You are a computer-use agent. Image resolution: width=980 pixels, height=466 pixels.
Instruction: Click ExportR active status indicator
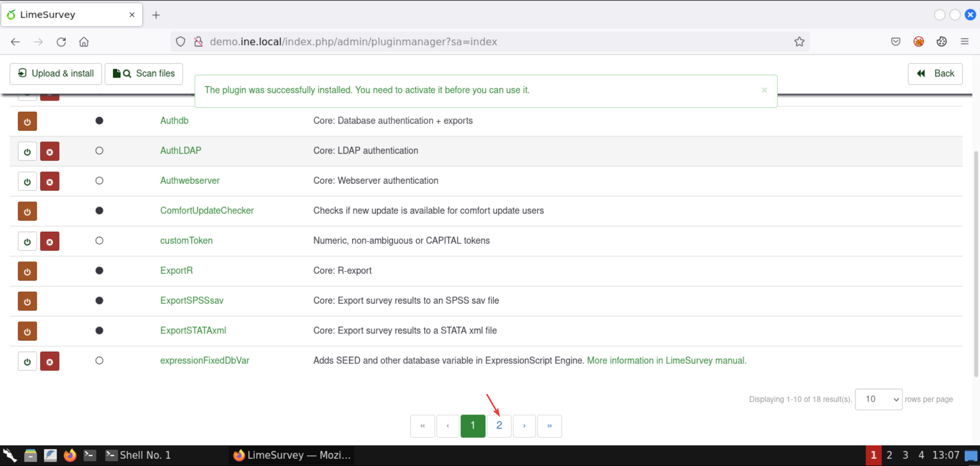[x=100, y=271]
